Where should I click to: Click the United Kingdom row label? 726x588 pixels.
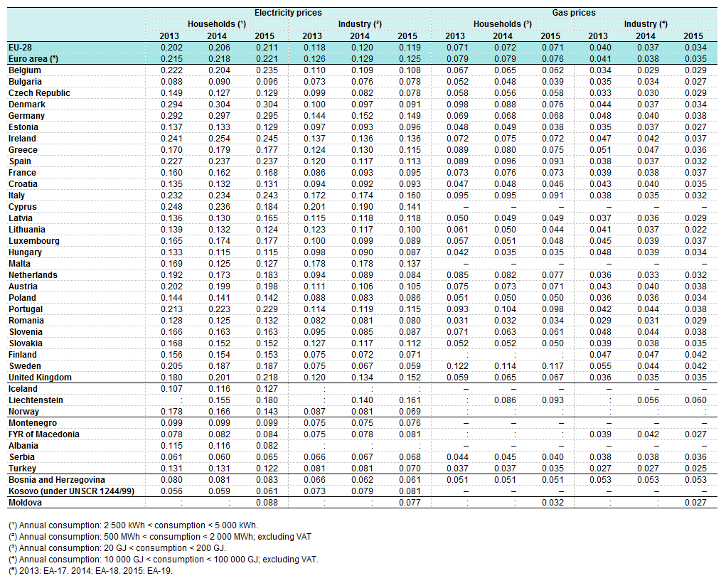(41, 378)
